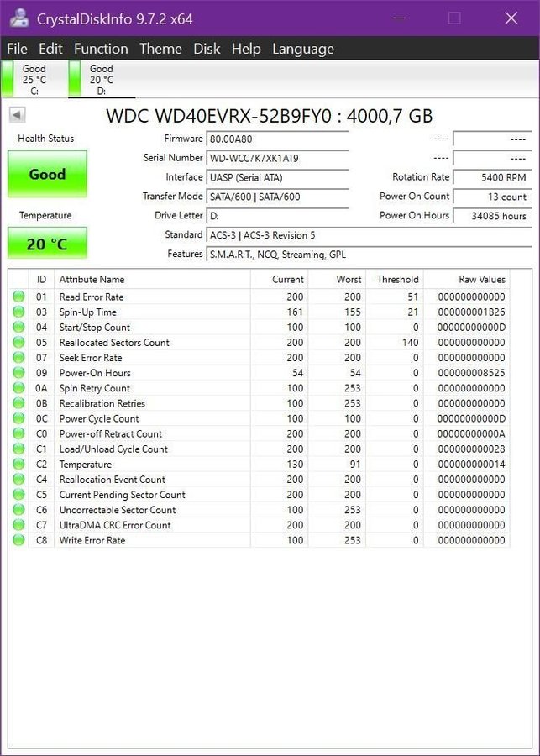Click status circle next to Write Error Rate
This screenshot has height=756, width=540.
tap(18, 540)
